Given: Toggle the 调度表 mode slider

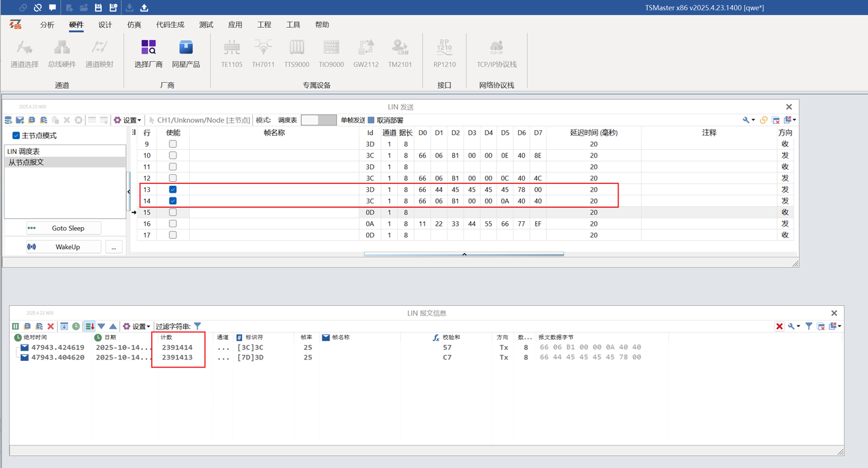Looking at the screenshot, I should (319, 119).
